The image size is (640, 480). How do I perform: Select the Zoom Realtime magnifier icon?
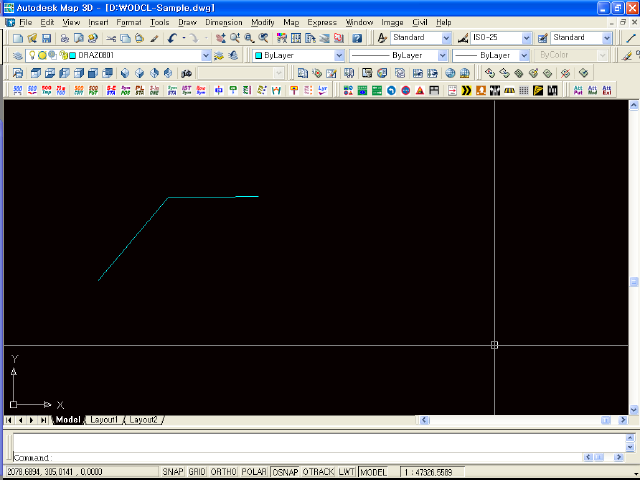235,38
